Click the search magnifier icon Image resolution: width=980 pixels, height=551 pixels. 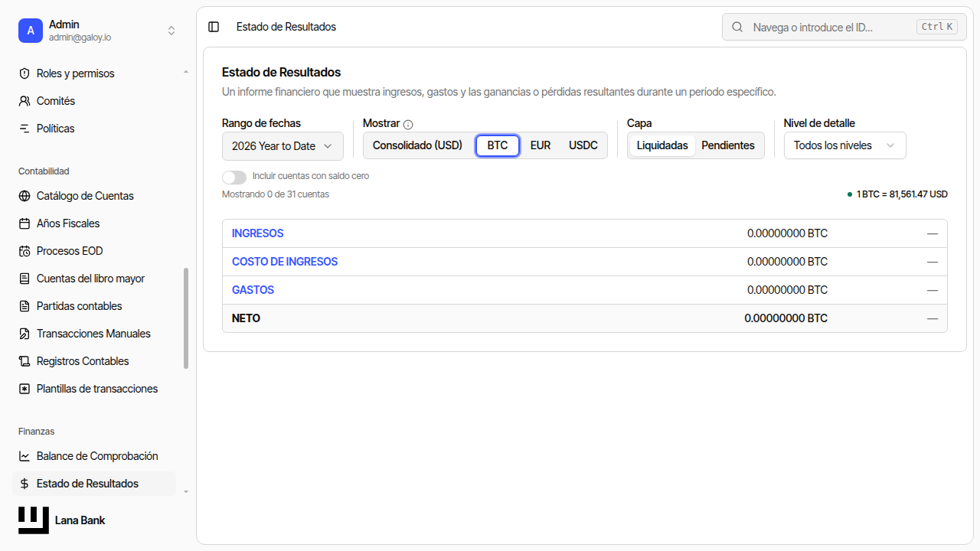point(737,27)
